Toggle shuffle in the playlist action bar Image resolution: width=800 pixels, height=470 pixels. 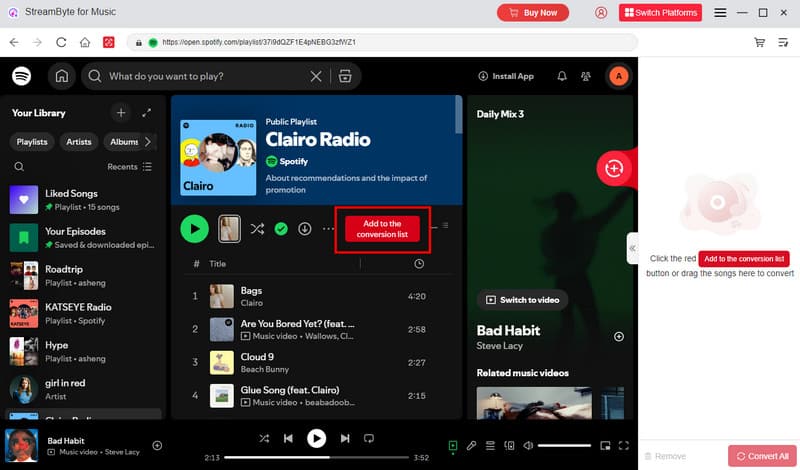(257, 229)
